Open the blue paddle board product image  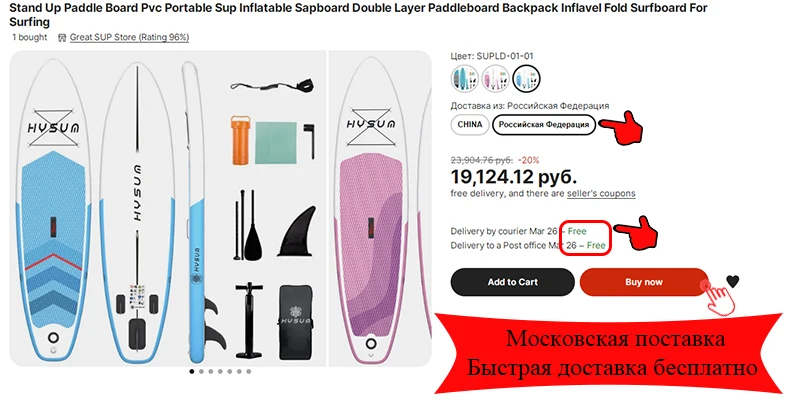click(53, 210)
